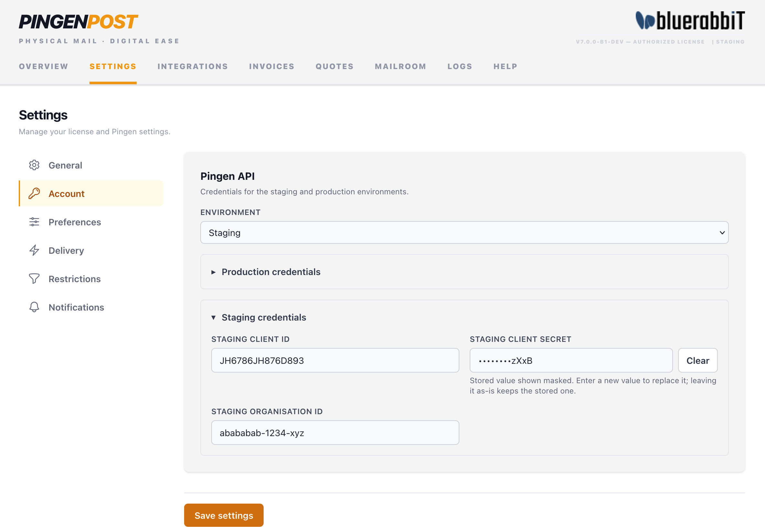Select the Settings tab
Screen dimensions: 765x532
click(113, 66)
